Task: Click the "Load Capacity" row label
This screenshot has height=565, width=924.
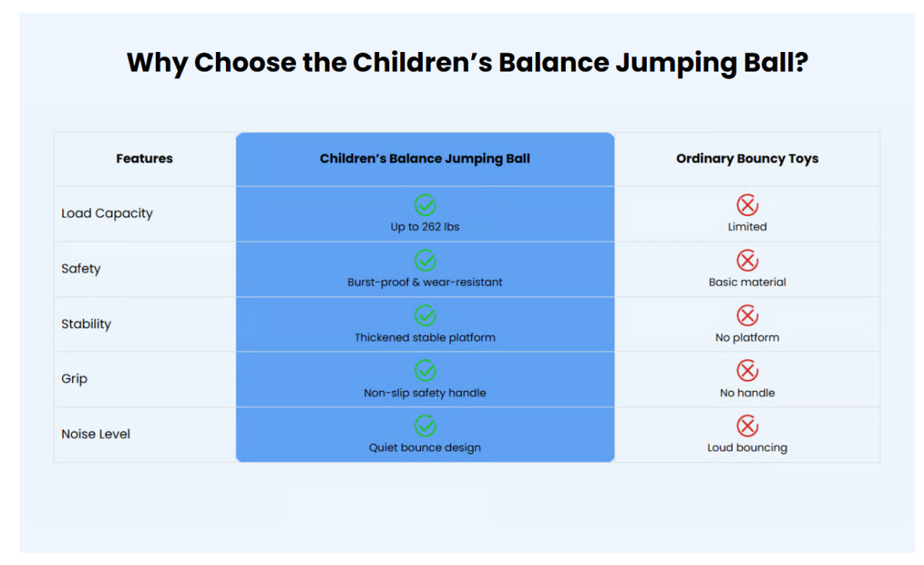Action: point(107,213)
